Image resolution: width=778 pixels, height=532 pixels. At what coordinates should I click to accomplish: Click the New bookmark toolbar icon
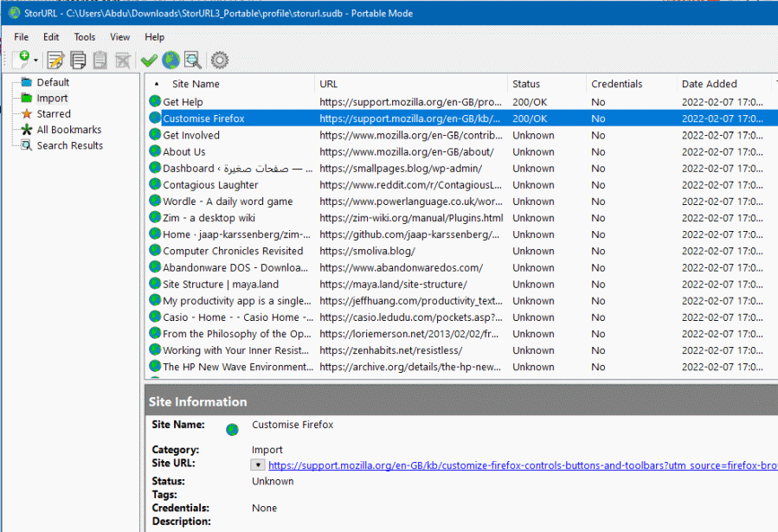tap(22, 60)
